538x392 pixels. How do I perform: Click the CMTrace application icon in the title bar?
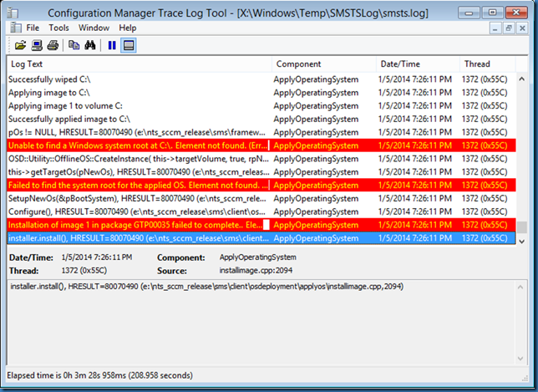coord(13,13)
